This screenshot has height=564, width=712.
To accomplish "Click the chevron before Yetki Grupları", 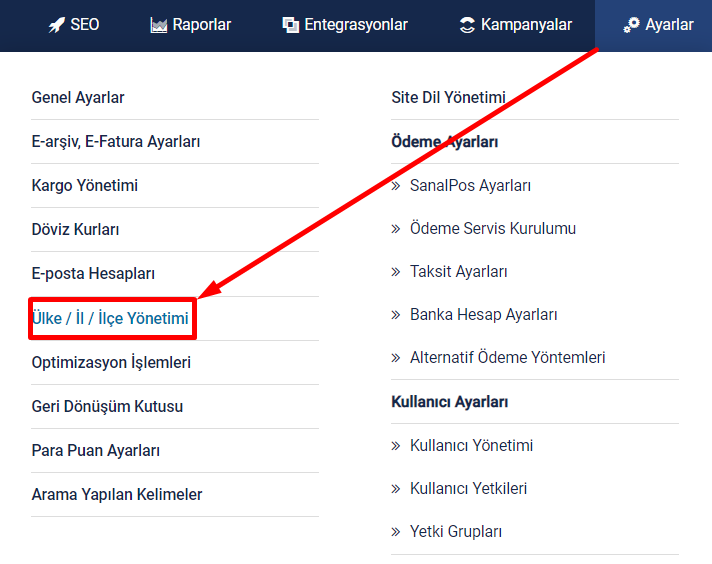I will tap(396, 532).
